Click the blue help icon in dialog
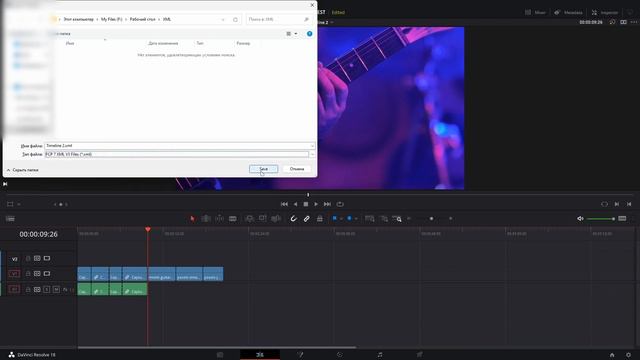Viewport: 640px width, 360px height. pos(309,34)
